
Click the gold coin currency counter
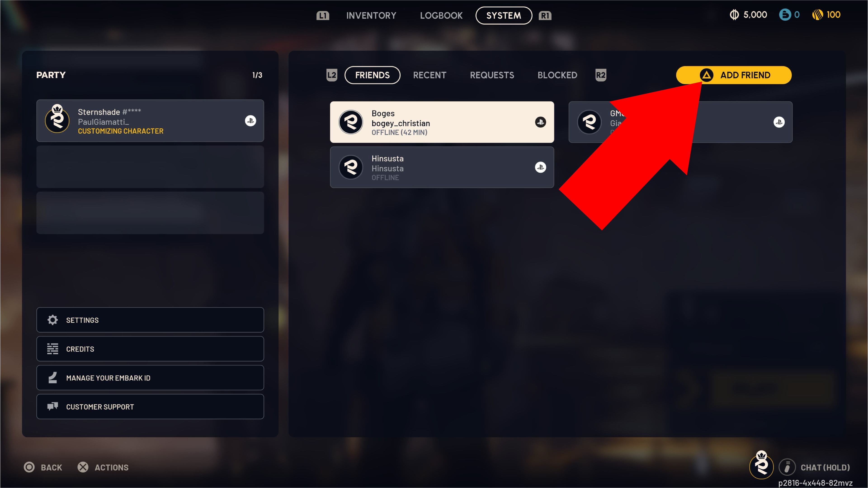click(x=826, y=15)
